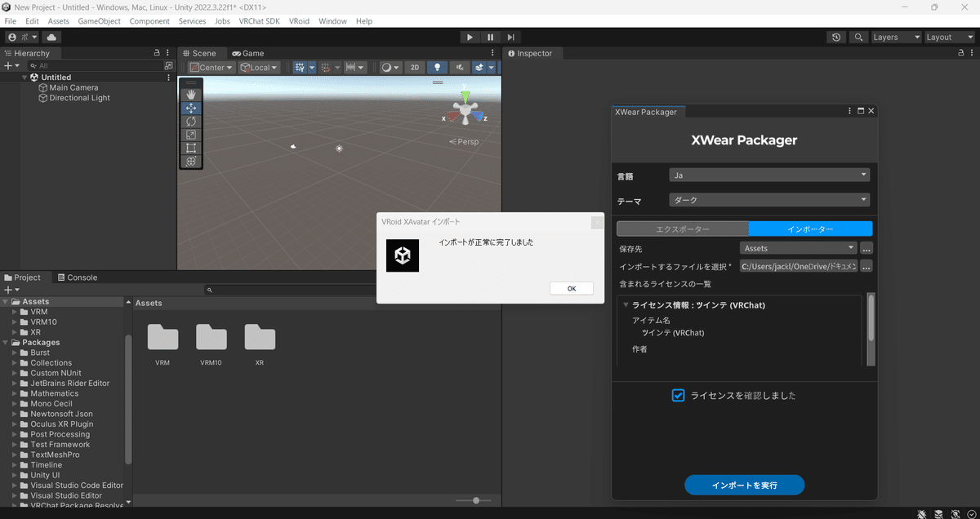Select the Hand (View) tool in Scene
This screenshot has height=519, width=980.
[191, 95]
